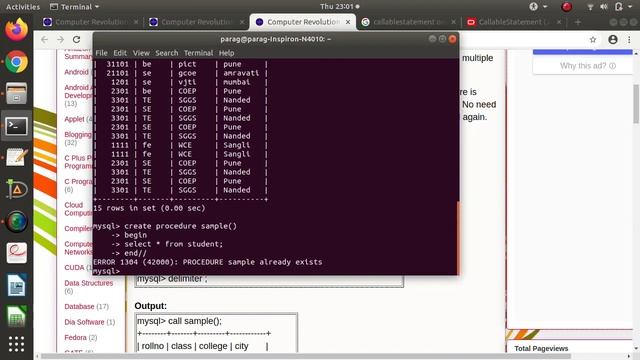The image size is (640, 360).
Task: Open Firefox from the Ubuntu dock
Action: pos(16,30)
